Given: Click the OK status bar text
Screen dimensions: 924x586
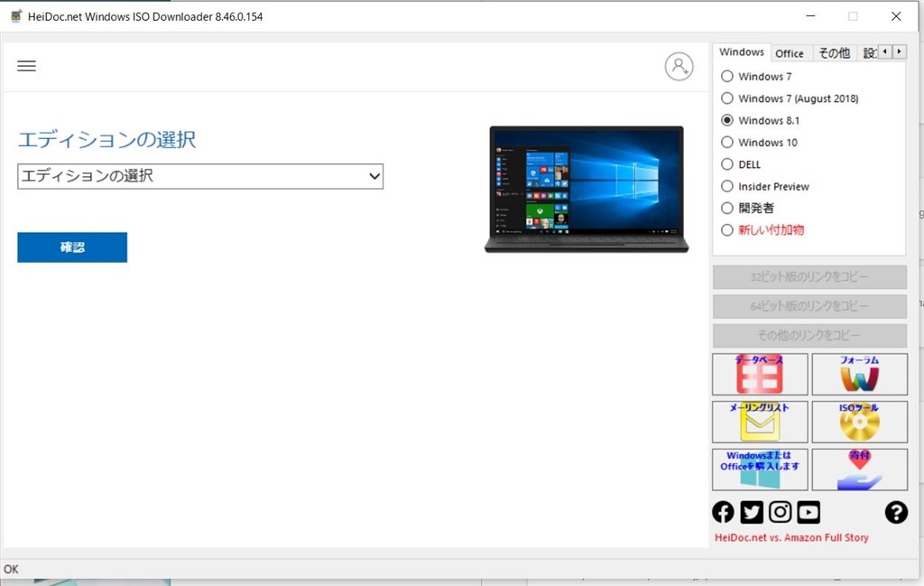Looking at the screenshot, I should tap(11, 570).
